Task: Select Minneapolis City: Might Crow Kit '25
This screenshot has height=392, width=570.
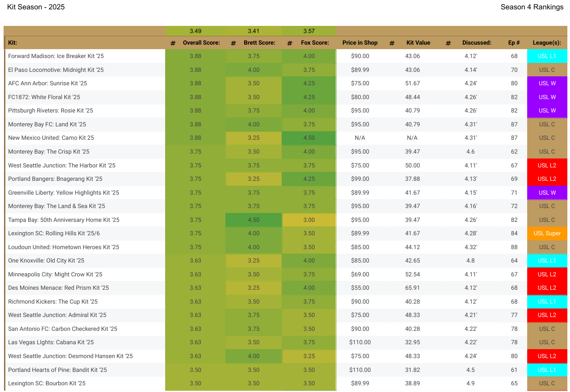Action: tap(55, 275)
